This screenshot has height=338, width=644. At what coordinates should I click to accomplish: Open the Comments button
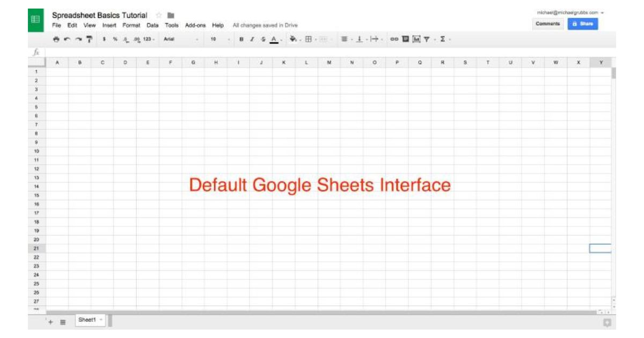click(548, 24)
